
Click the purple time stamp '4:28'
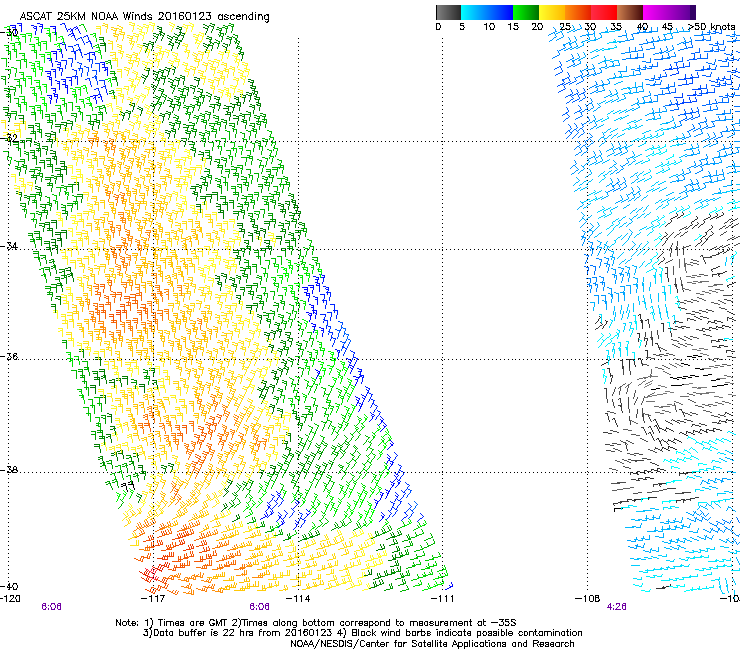616,607
